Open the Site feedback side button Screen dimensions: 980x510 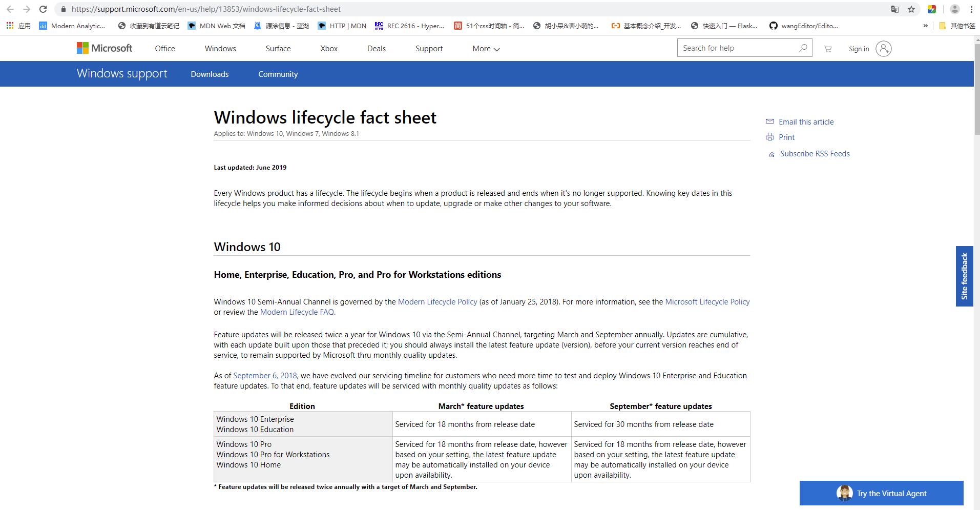point(964,276)
